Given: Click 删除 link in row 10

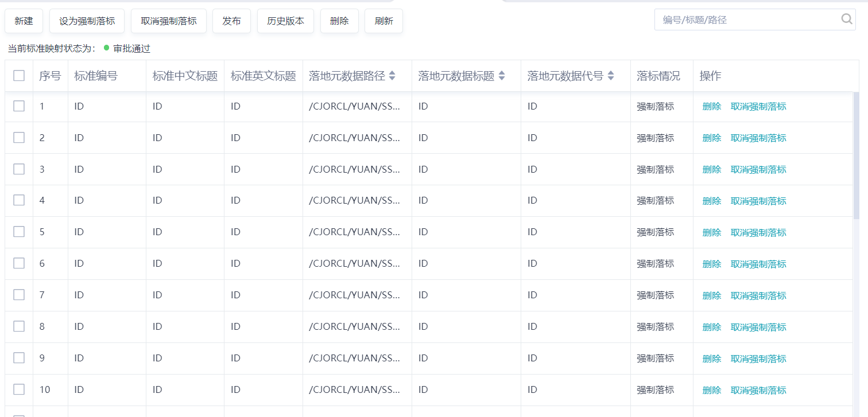Looking at the screenshot, I should tap(711, 390).
